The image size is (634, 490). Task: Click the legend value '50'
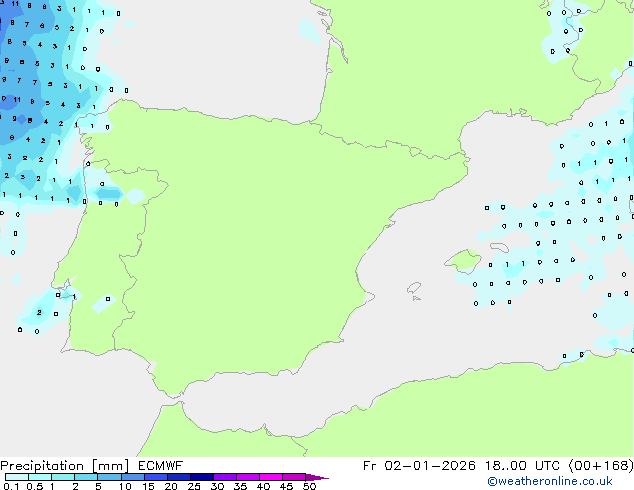tap(309, 486)
